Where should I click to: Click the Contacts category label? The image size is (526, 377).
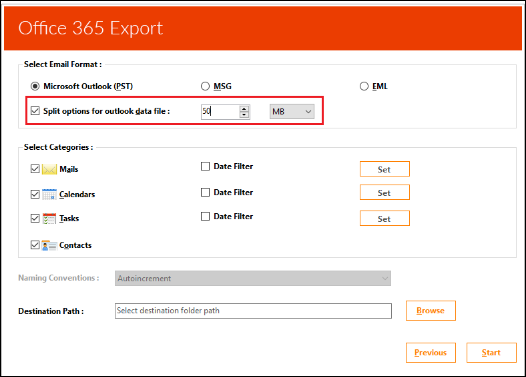[75, 245]
